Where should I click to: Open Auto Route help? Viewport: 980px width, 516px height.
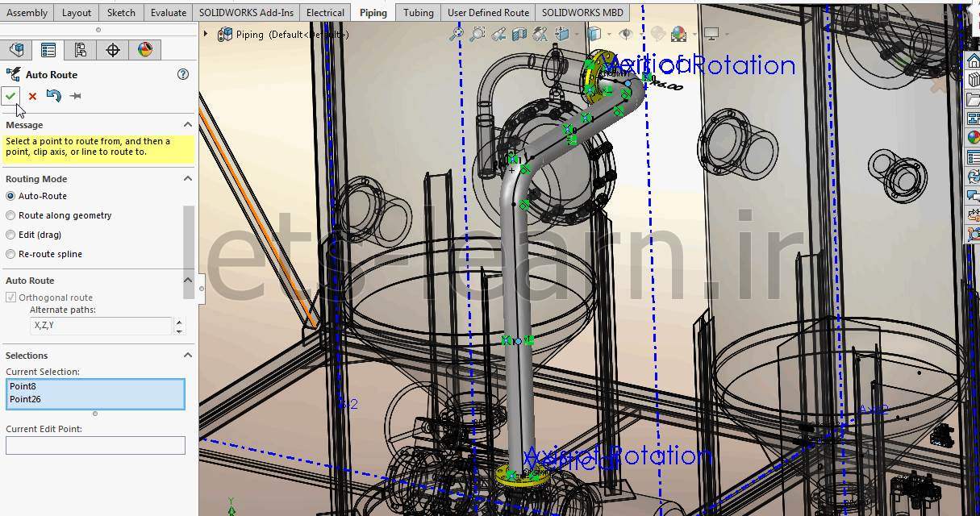click(183, 74)
